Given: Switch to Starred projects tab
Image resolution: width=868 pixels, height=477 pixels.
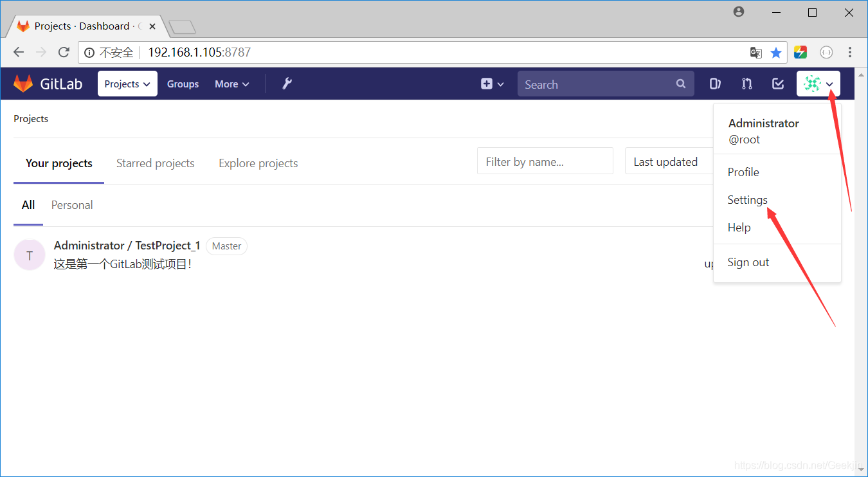Looking at the screenshot, I should pos(155,163).
